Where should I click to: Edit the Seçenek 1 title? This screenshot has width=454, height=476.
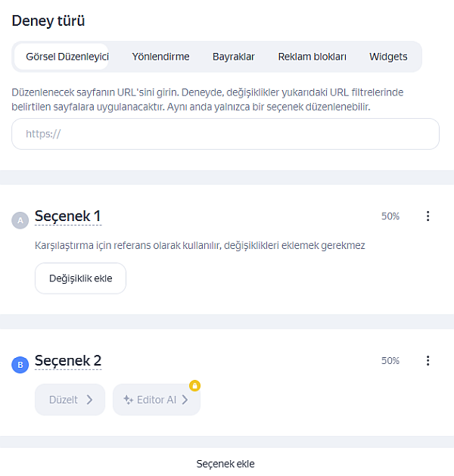point(68,216)
